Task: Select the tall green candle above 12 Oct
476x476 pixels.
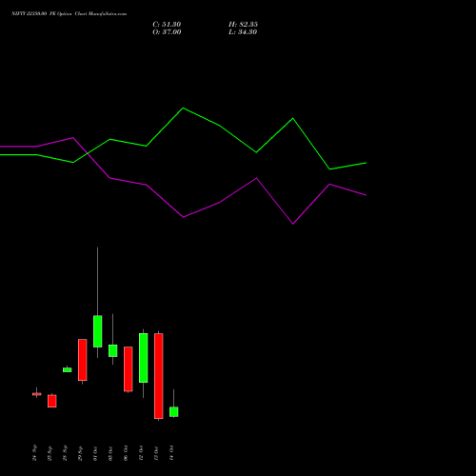Action: pos(144,358)
